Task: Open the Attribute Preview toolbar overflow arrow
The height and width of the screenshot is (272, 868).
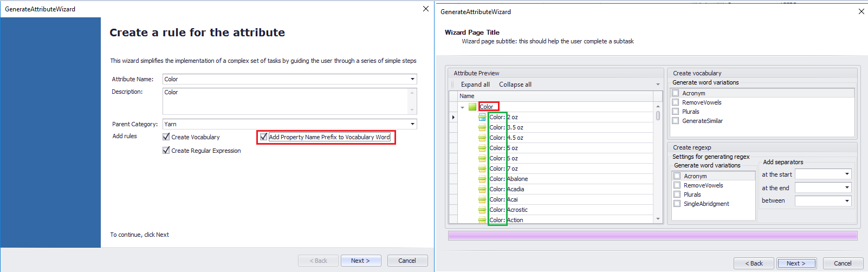Action: 658,85
